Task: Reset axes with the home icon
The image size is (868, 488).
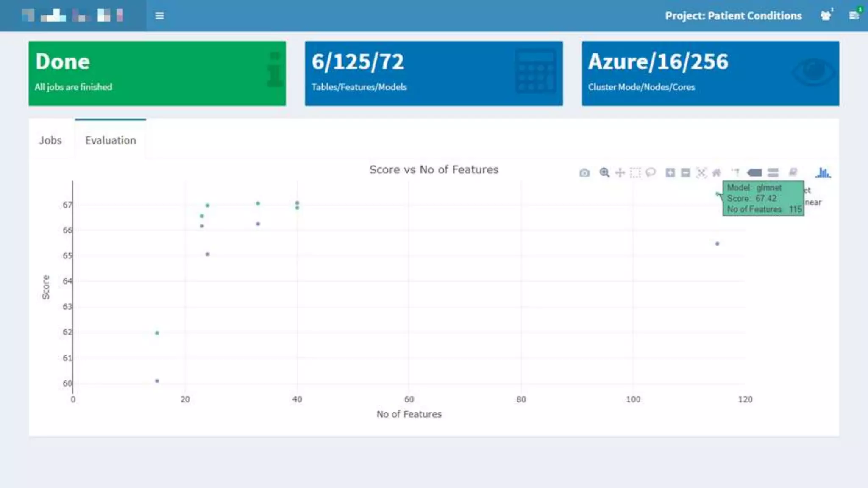Action: (x=717, y=173)
